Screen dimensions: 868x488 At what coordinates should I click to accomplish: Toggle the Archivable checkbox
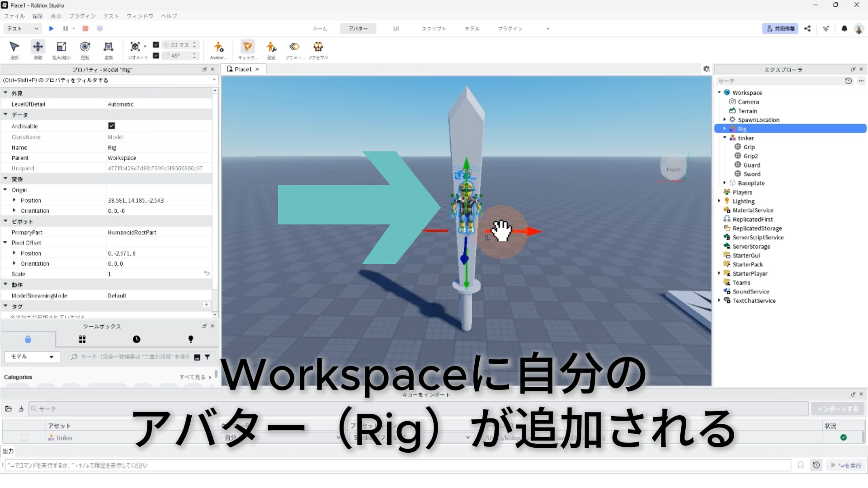pyautogui.click(x=112, y=126)
